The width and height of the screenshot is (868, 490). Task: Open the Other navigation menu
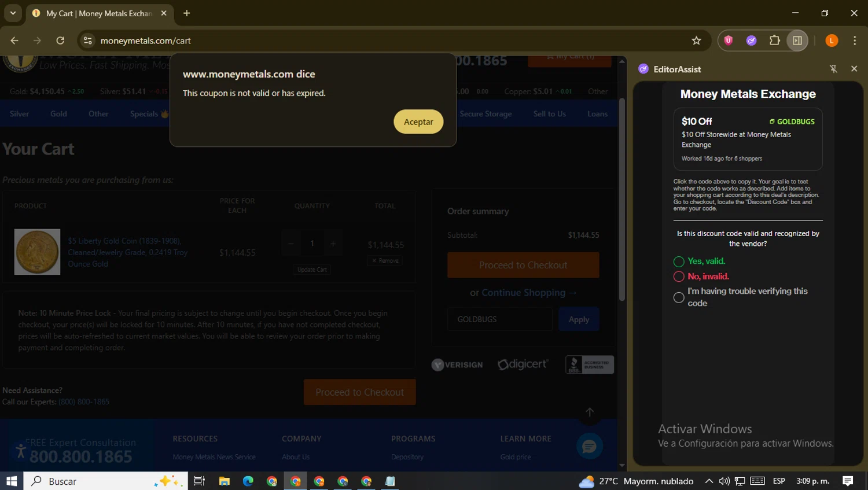[x=98, y=113]
